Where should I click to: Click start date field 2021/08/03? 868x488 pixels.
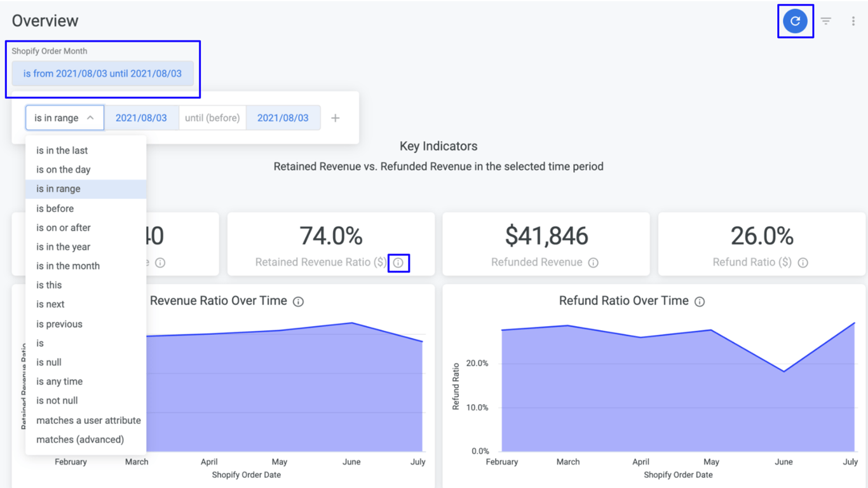141,118
